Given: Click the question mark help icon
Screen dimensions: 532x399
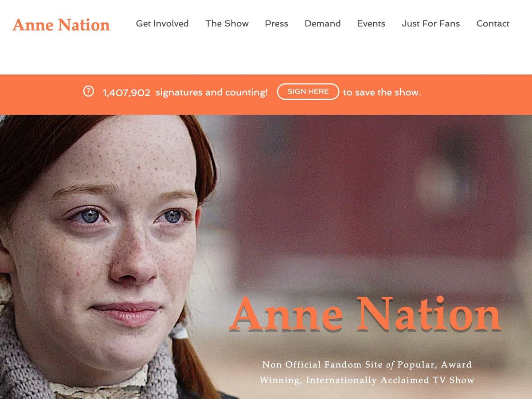Looking at the screenshot, I should [89, 92].
